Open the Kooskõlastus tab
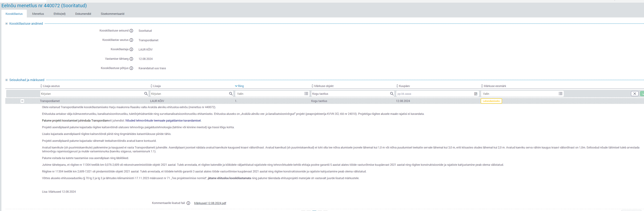 click(x=14, y=14)
